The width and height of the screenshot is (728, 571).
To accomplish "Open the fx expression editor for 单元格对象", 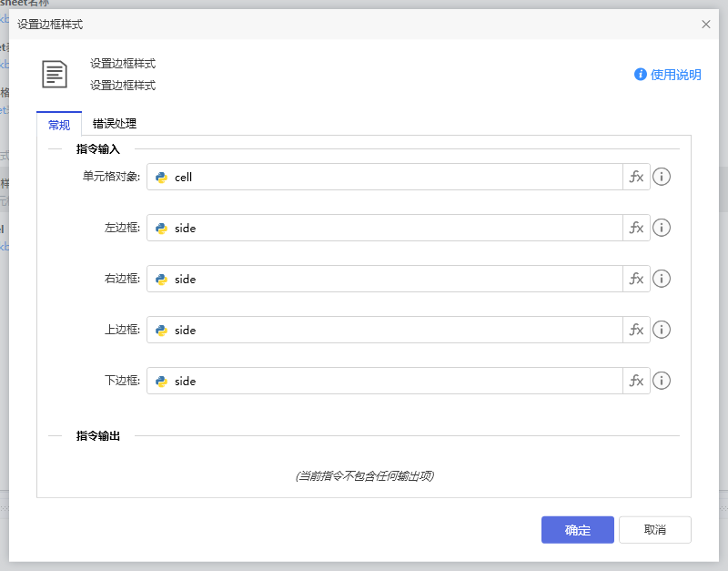I will point(636,177).
